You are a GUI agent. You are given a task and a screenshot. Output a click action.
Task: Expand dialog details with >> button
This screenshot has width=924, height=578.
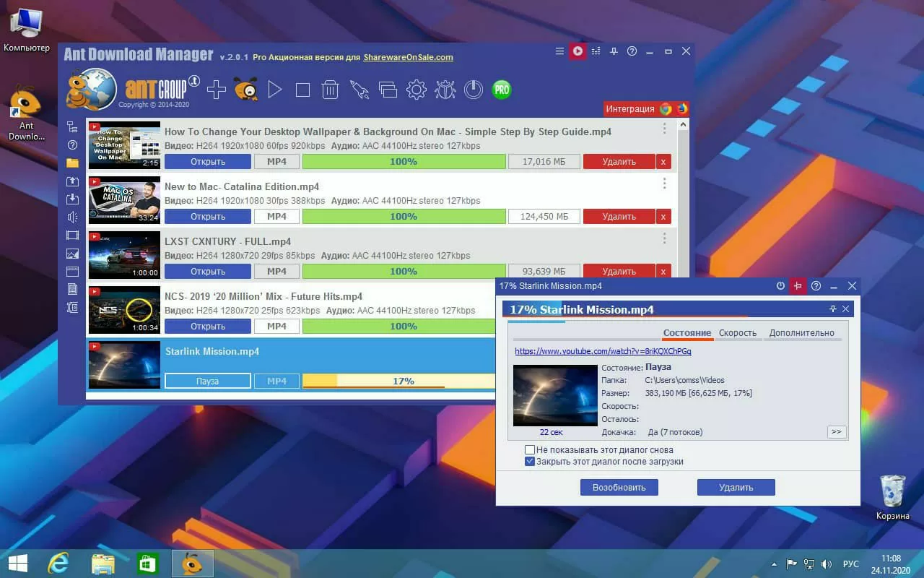click(836, 432)
